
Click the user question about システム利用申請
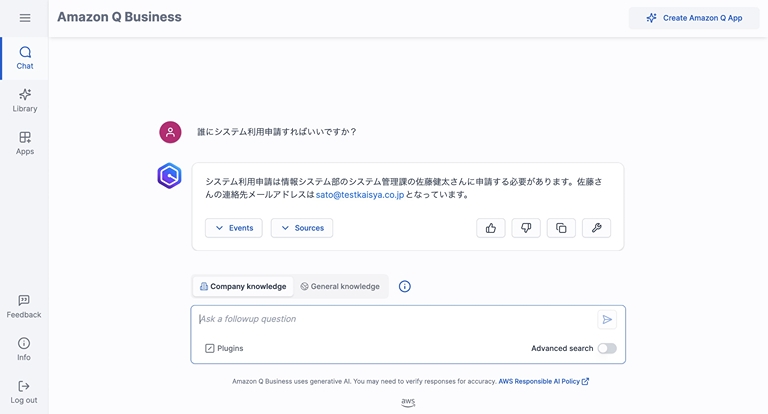tap(277, 132)
